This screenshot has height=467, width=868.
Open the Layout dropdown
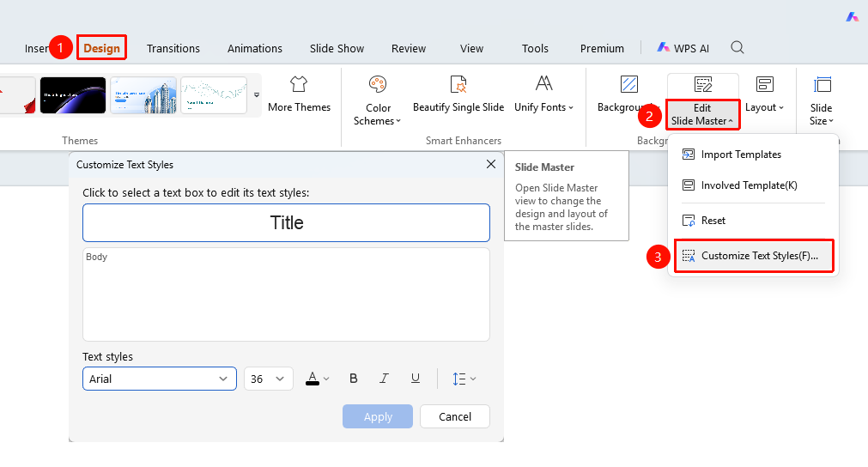tap(764, 94)
